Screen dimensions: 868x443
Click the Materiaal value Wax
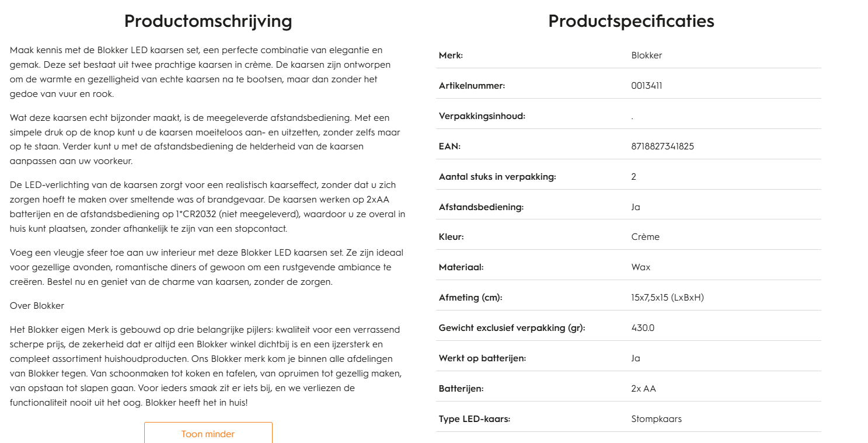(640, 267)
